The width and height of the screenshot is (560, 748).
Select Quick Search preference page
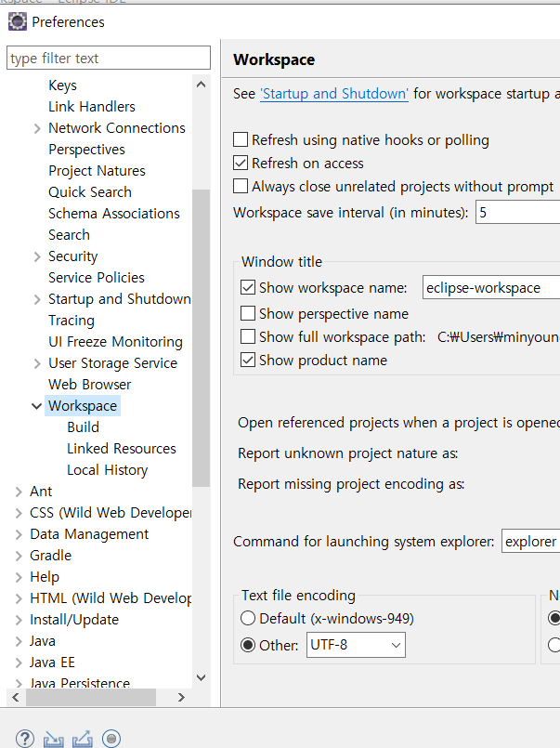click(90, 191)
